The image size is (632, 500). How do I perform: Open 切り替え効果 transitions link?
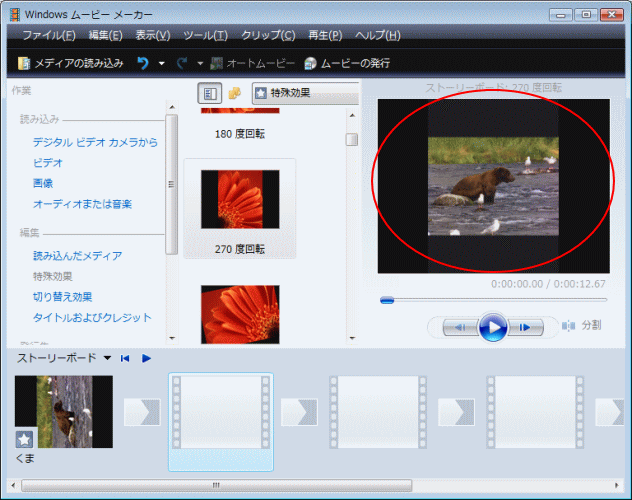point(62,297)
